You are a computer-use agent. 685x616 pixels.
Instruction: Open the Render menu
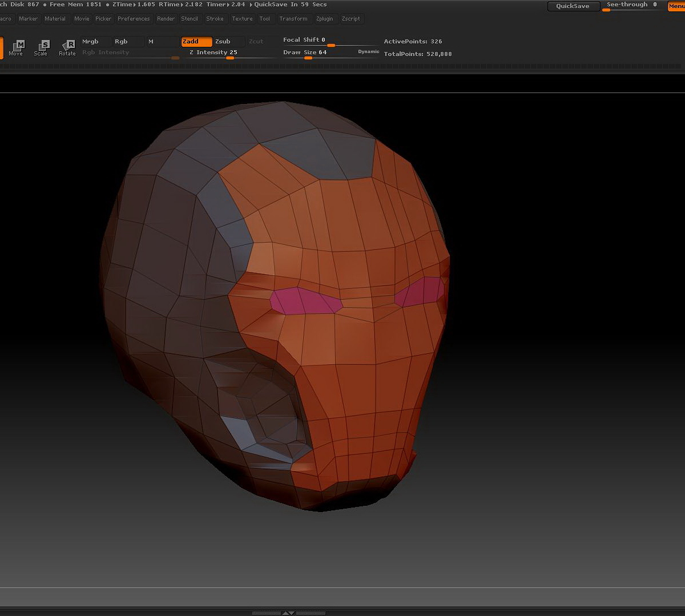166,19
